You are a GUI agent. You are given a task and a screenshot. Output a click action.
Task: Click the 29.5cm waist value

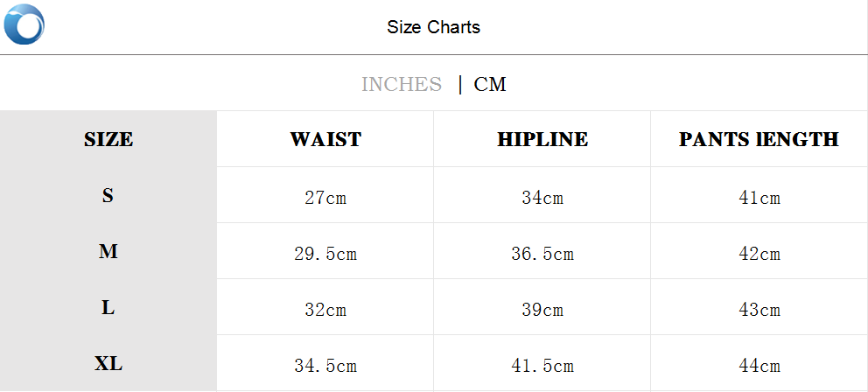coord(325,254)
